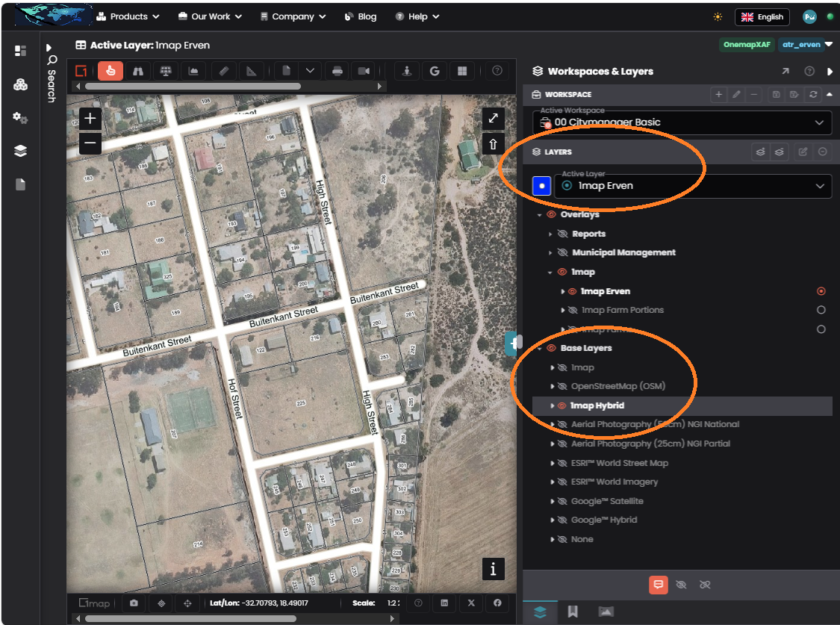
Task: Switch to the bookmarks tab at panel bottom
Action: click(573, 612)
